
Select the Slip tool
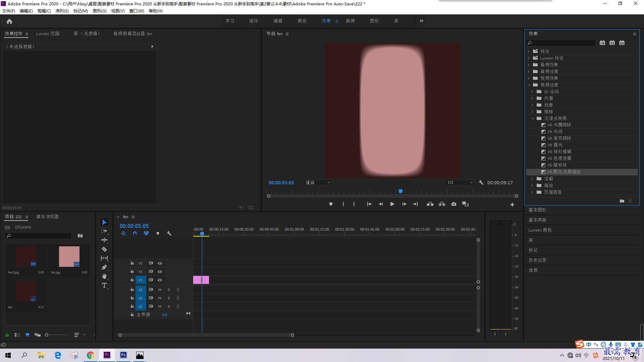click(104, 258)
